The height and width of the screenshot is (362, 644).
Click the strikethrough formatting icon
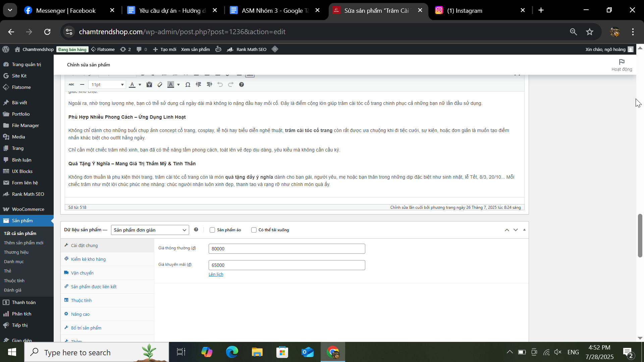click(x=71, y=84)
